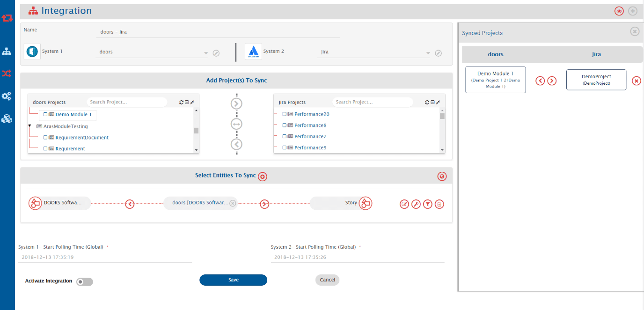Delete the entity mapping with trash icon
The height and width of the screenshot is (310, 644).
click(x=439, y=204)
